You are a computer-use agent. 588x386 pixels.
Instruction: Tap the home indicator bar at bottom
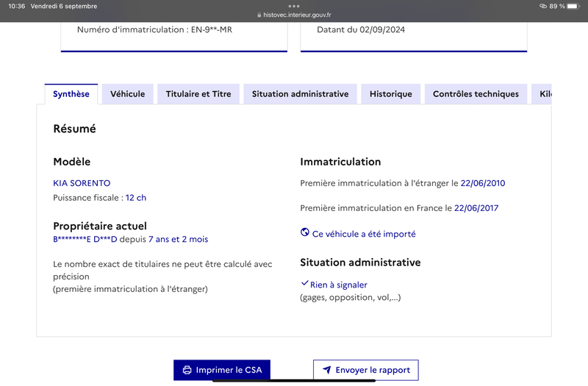point(294,381)
